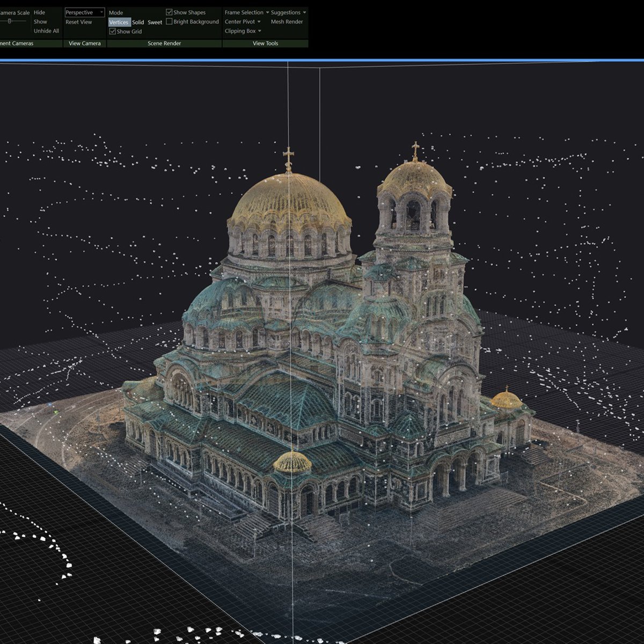Image resolution: width=644 pixels, height=644 pixels.
Task: Select Sweet render mode
Action: 155,23
